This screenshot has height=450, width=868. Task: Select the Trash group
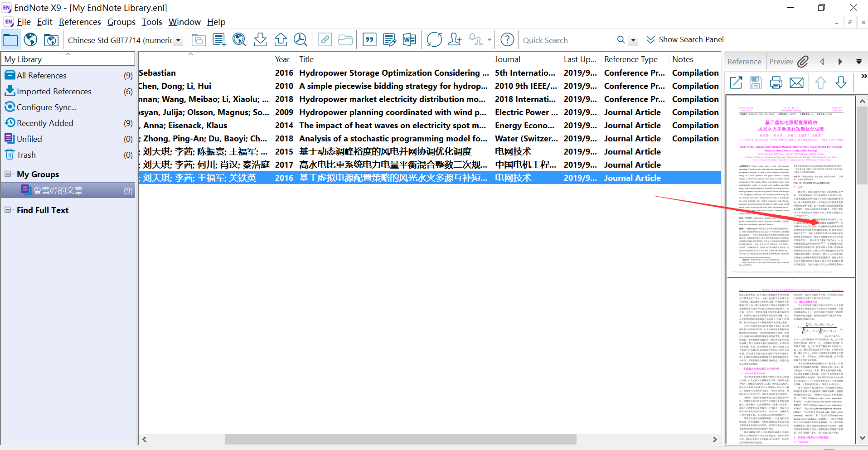click(68, 155)
